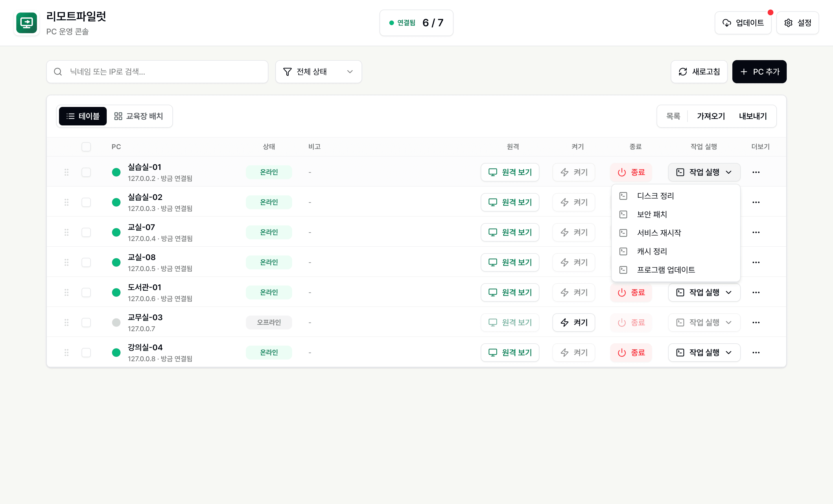The height and width of the screenshot is (504, 833).
Task: Open the 전체 상태 filter dropdown
Action: 318,72
